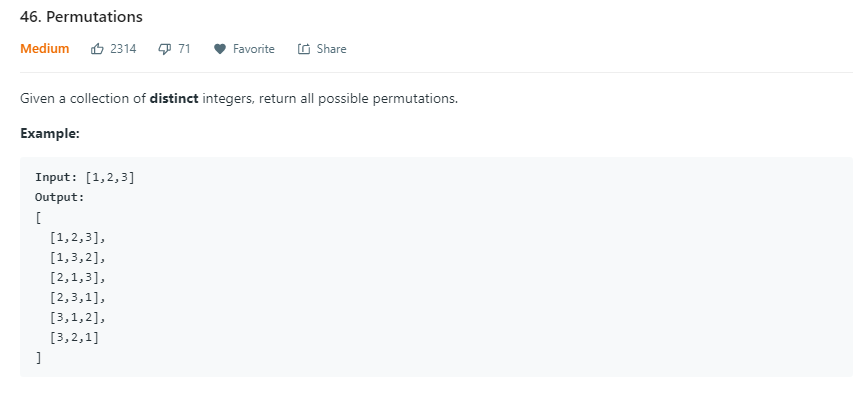Click the 71 dislikes count
Image resolution: width=862 pixels, height=401 pixels.
point(184,49)
